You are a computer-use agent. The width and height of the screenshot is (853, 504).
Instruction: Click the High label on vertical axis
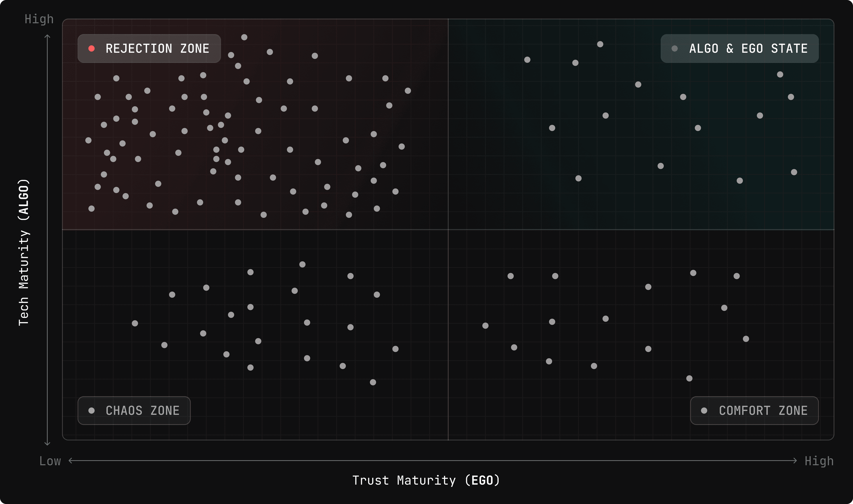[x=39, y=19]
